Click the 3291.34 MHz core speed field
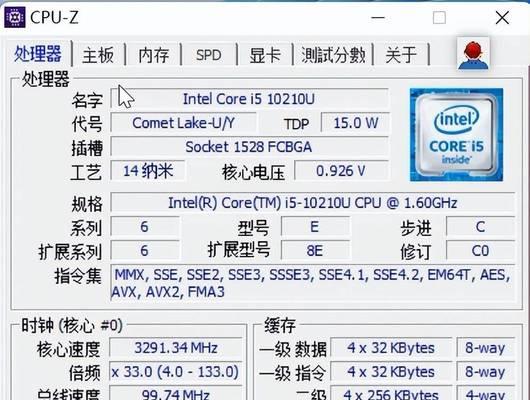This screenshot has width=530, height=400. [176, 348]
